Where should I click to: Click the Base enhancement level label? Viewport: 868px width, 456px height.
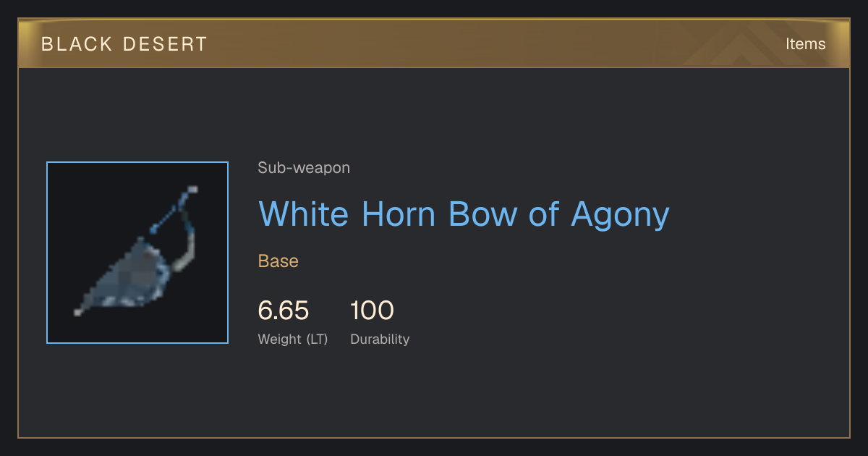click(278, 261)
